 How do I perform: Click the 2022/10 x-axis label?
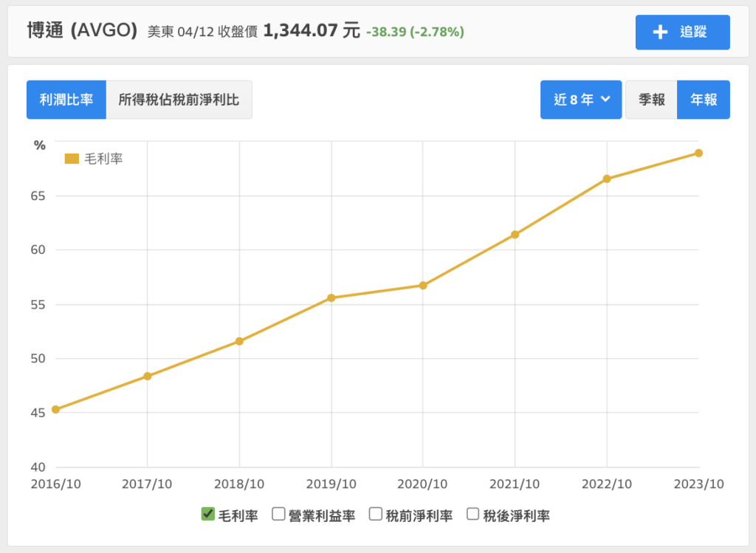click(607, 484)
